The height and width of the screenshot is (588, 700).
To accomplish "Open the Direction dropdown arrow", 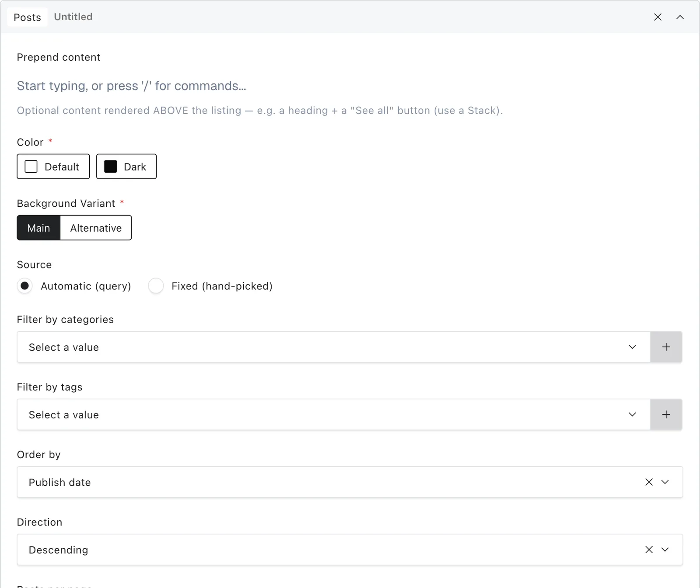I will [x=665, y=550].
